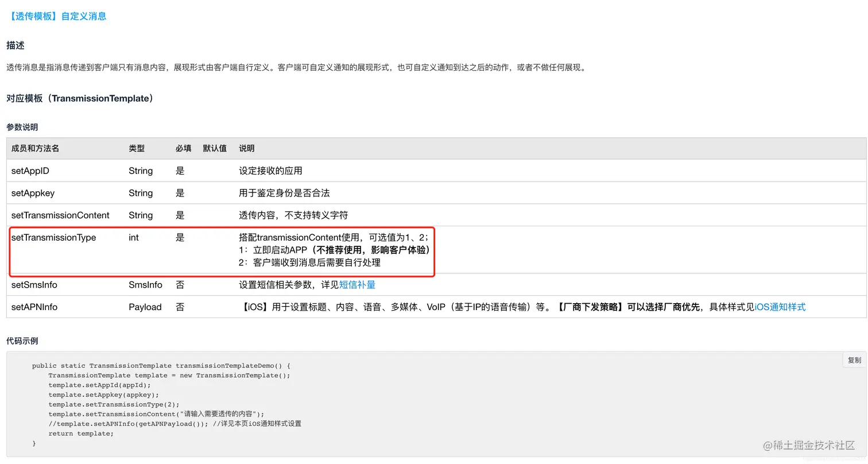The image size is (868, 464).
Task: Click the Payload type cell
Action: point(145,307)
